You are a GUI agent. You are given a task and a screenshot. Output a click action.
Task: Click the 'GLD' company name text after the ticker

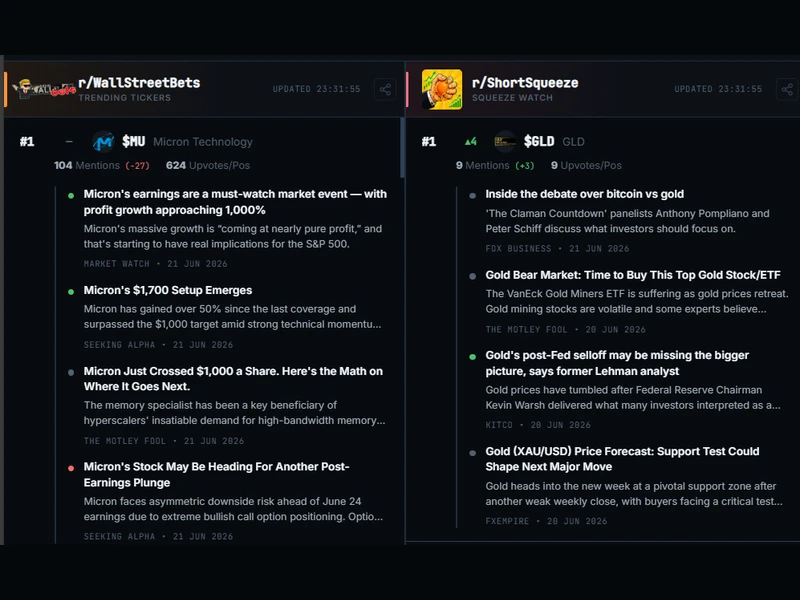(573, 142)
